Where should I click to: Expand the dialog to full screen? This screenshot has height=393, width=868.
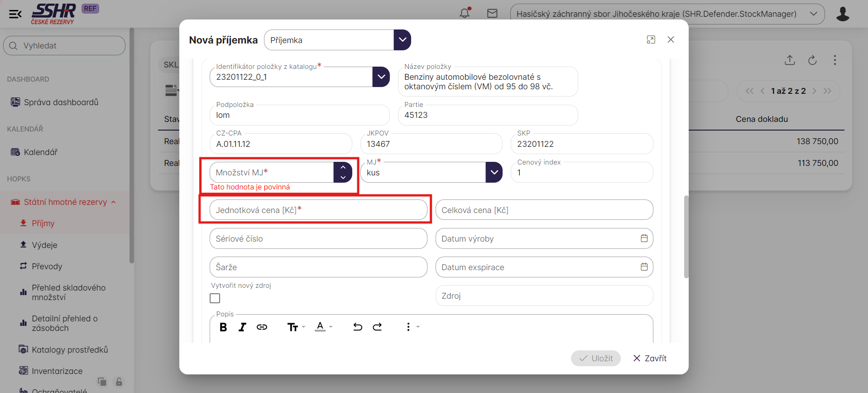[651, 40]
